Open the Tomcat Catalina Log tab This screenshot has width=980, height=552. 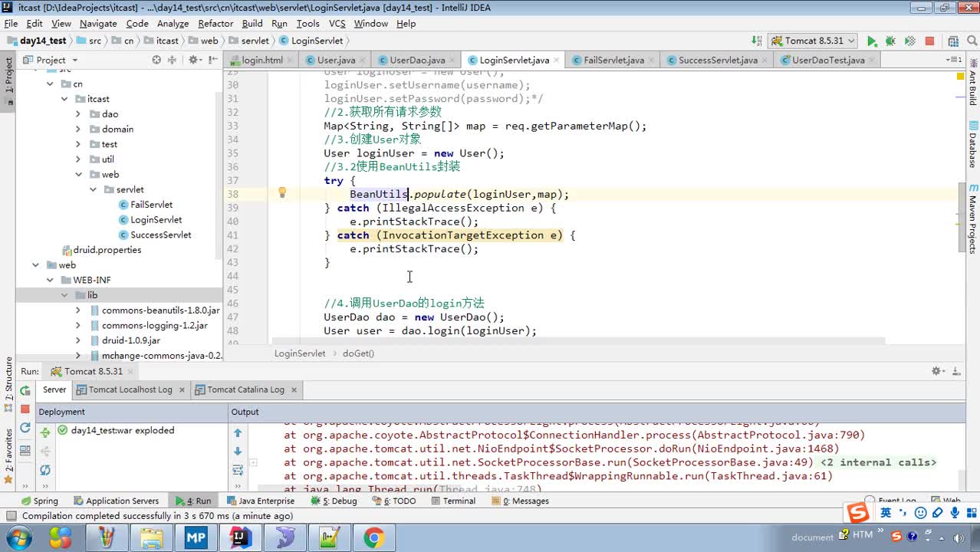(x=245, y=389)
